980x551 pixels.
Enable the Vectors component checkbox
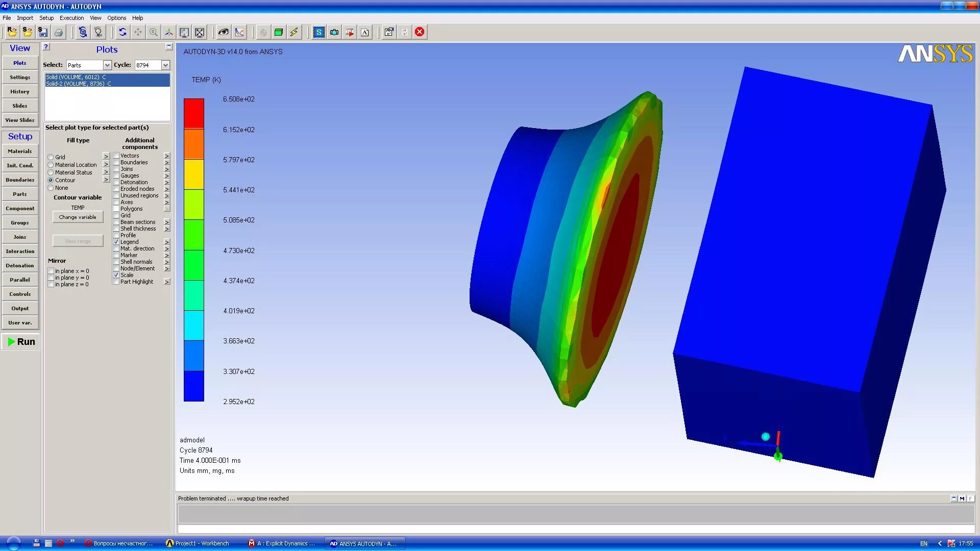116,156
